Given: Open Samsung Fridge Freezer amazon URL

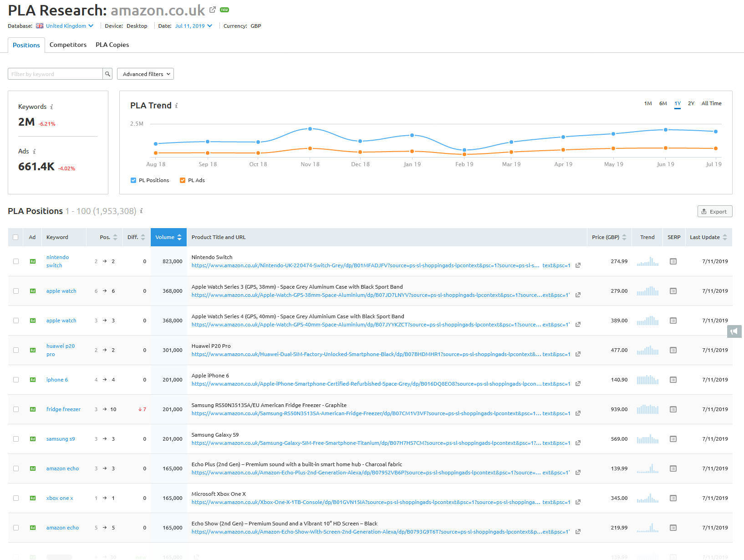Looking at the screenshot, I should [x=381, y=413].
